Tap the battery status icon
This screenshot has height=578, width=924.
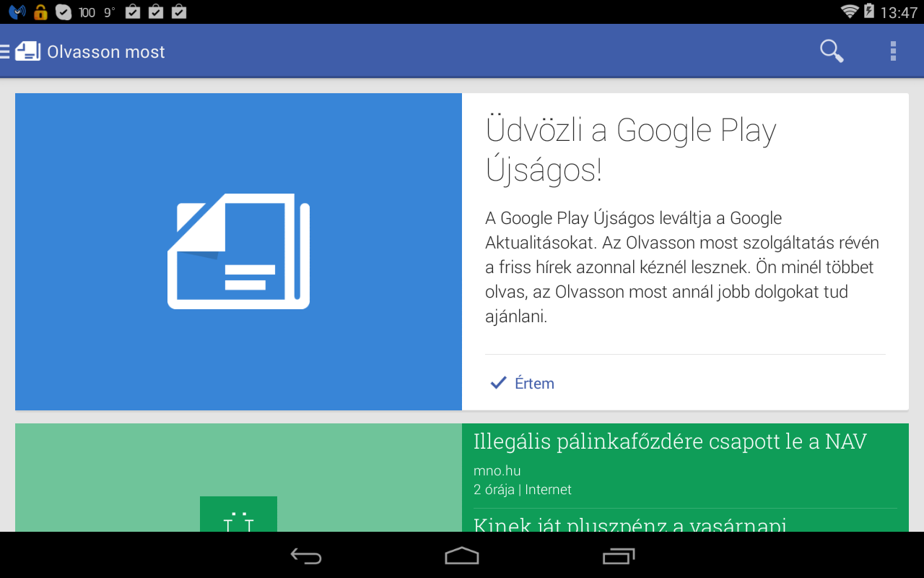(868, 12)
